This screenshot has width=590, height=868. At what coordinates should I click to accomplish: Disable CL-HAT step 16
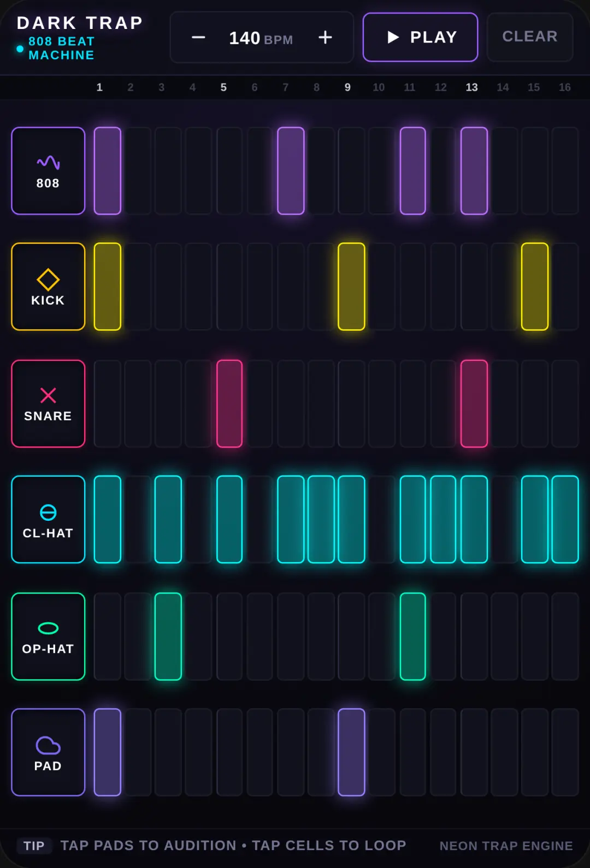(x=565, y=519)
